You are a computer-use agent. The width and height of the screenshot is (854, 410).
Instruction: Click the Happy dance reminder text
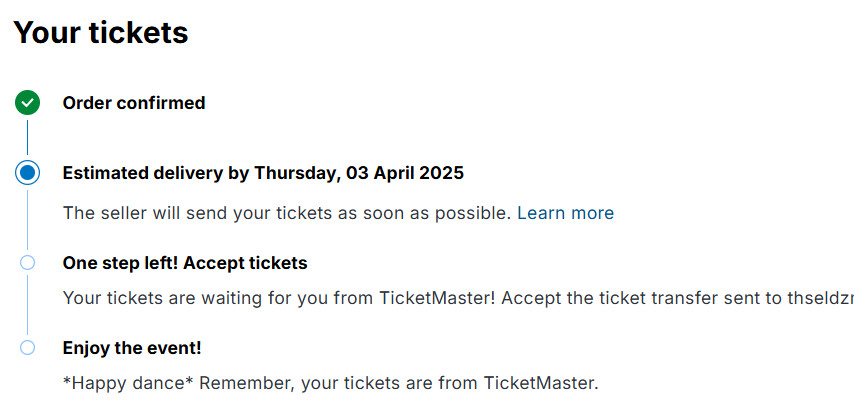(x=330, y=383)
